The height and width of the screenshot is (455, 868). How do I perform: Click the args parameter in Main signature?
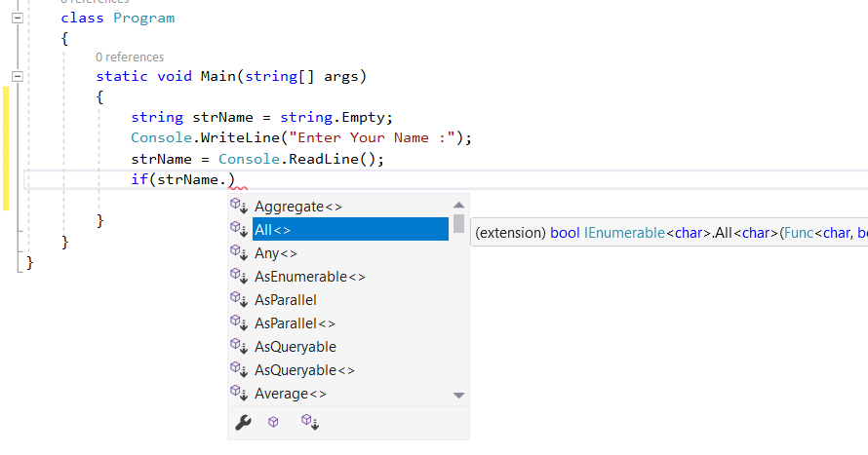click(341, 76)
